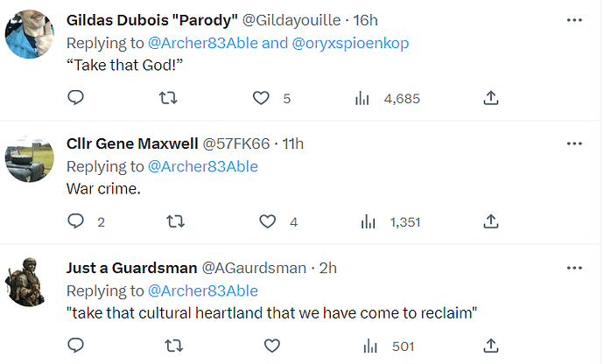Like the "Take that God!" tweet
604x364 pixels.
(x=261, y=99)
